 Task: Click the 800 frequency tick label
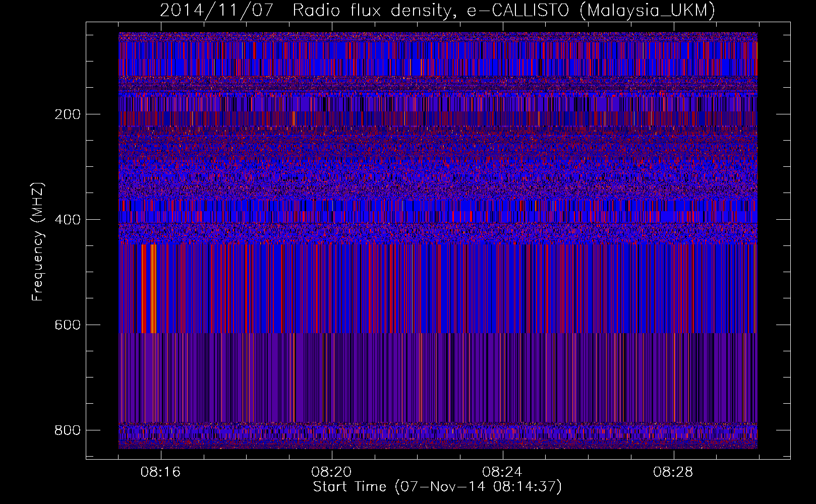[x=68, y=430]
